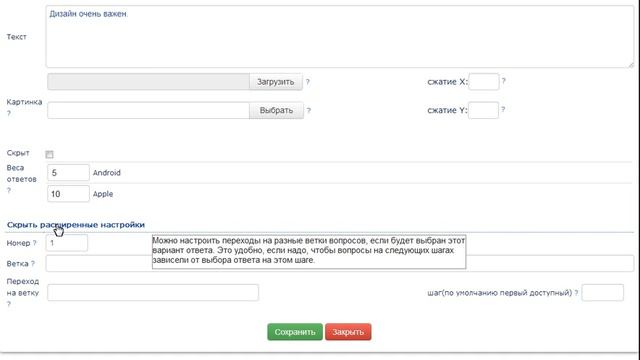Edit the Android weight field
The height and width of the screenshot is (360, 640).
[x=68, y=173]
